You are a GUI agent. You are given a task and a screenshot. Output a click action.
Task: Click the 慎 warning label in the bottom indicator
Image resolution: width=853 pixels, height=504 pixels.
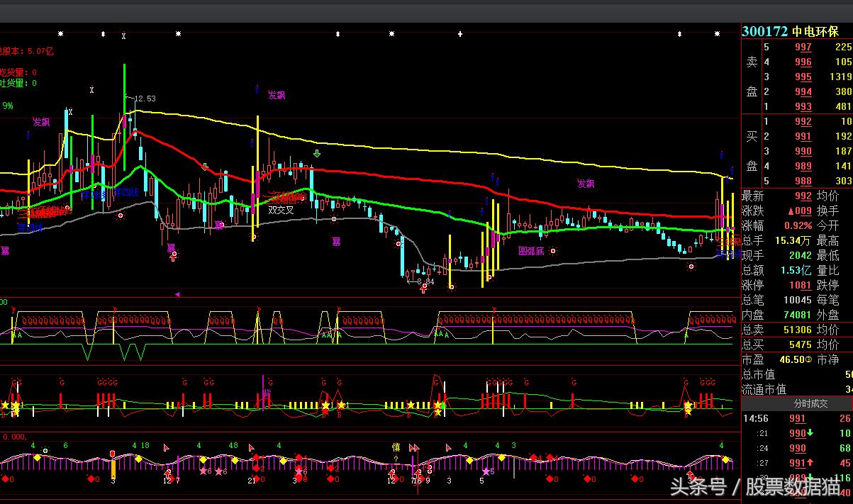coord(396,447)
